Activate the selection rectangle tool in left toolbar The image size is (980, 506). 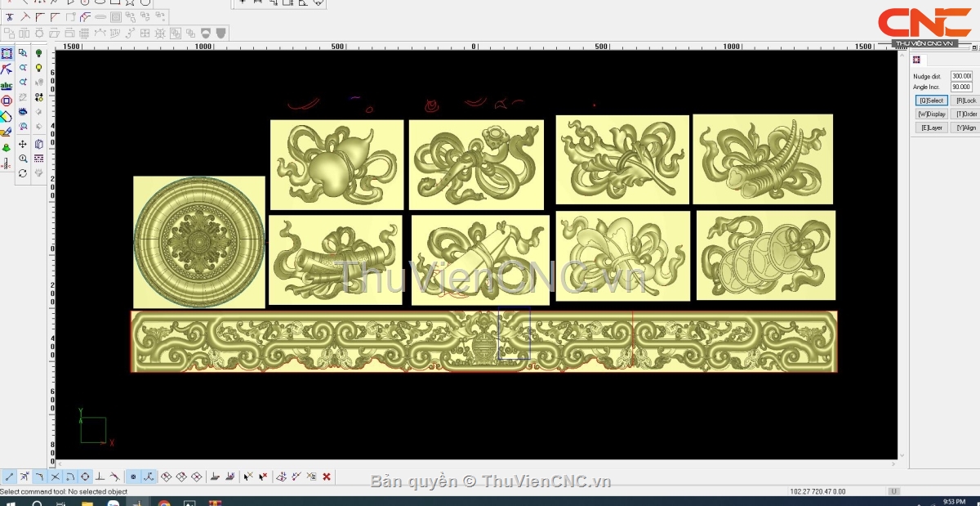7,53
